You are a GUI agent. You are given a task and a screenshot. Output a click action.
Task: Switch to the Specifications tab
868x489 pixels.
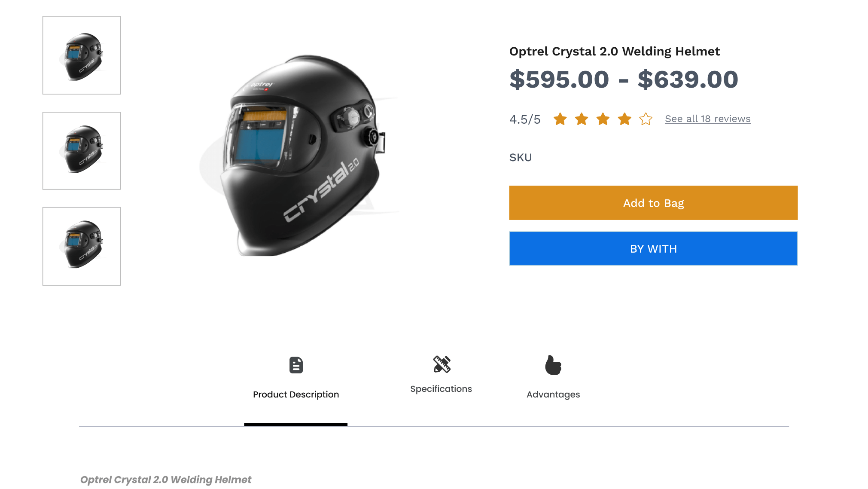tap(441, 389)
